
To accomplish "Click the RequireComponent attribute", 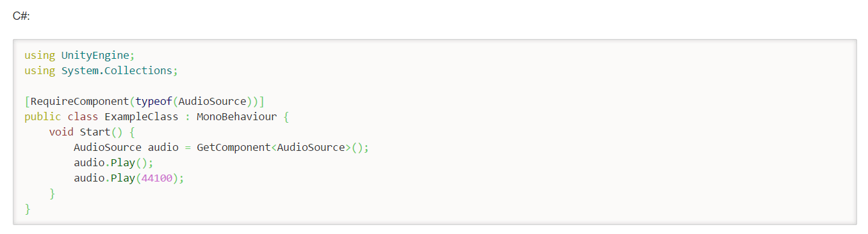I will pyautogui.click(x=79, y=102).
